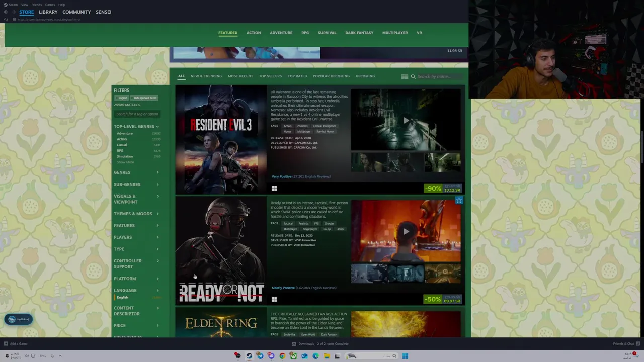Click the Search for a tag or option field

(137, 114)
